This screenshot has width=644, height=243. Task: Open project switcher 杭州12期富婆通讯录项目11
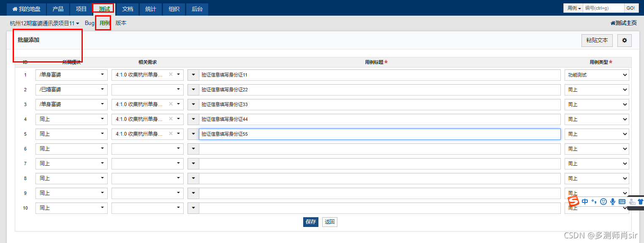[x=45, y=23]
